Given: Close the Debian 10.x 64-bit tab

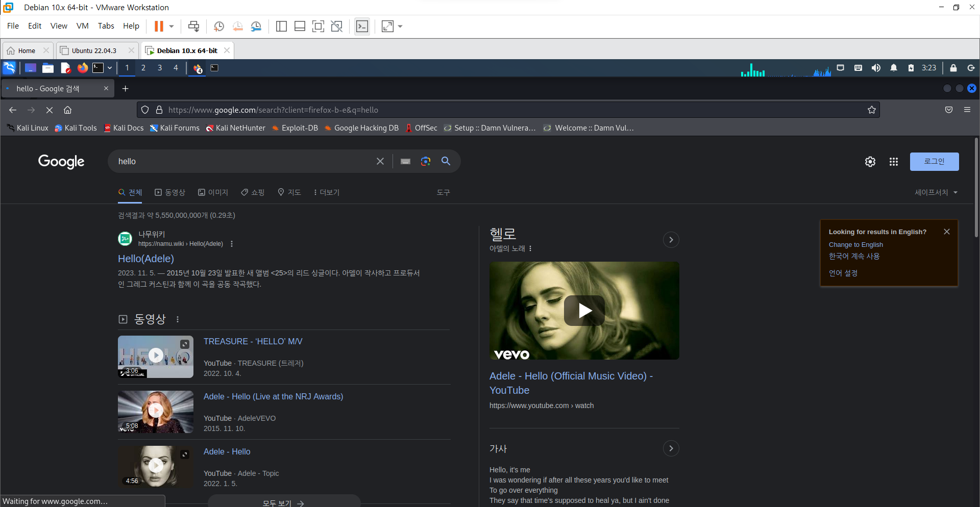Looking at the screenshot, I should tap(227, 50).
